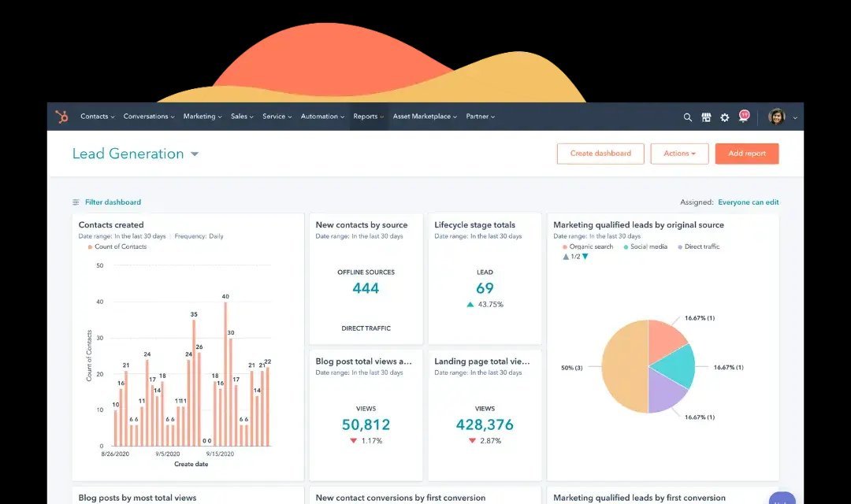851x504 pixels.
Task: Click the chat help bubble
Action: point(782,498)
